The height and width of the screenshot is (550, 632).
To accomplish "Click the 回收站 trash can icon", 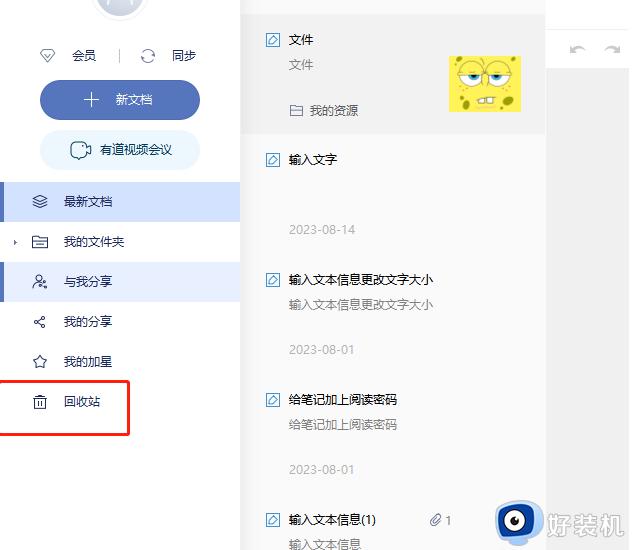I will click(x=40, y=402).
